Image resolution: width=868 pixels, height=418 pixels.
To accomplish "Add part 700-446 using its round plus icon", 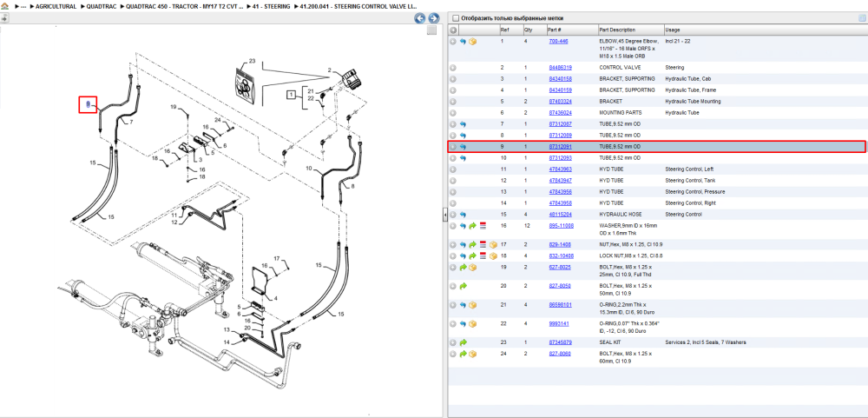I will tap(453, 42).
